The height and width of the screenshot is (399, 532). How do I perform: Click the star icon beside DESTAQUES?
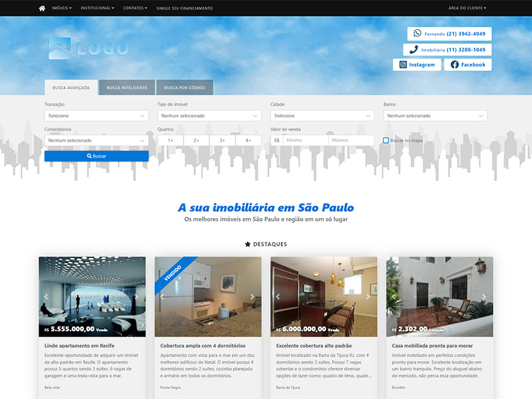pyautogui.click(x=247, y=244)
